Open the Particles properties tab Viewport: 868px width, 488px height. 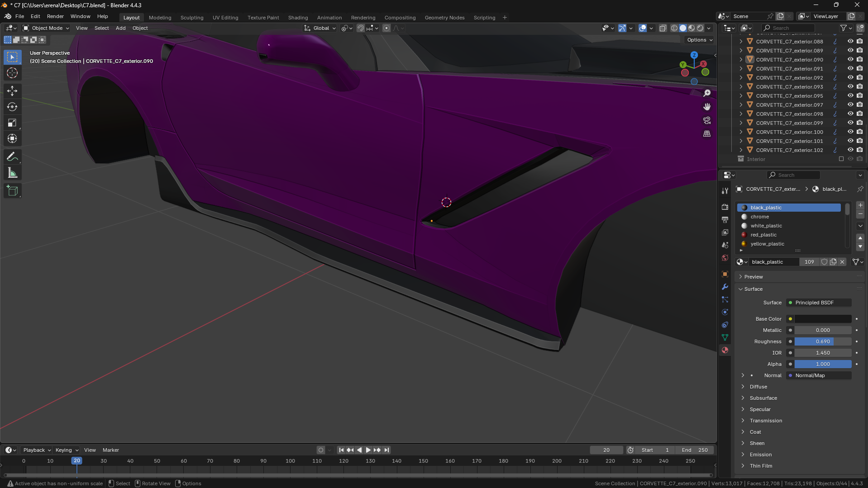click(x=725, y=299)
